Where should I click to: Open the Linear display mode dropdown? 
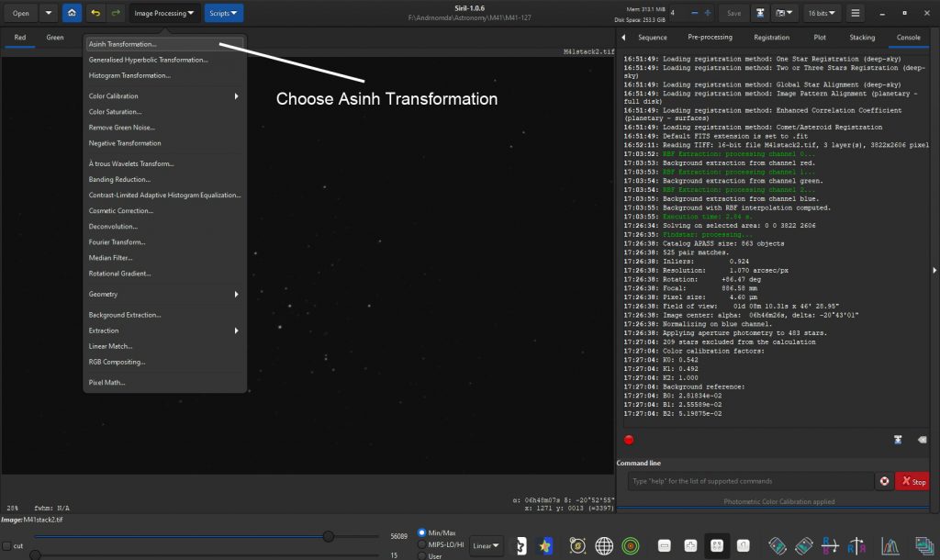tap(486, 545)
